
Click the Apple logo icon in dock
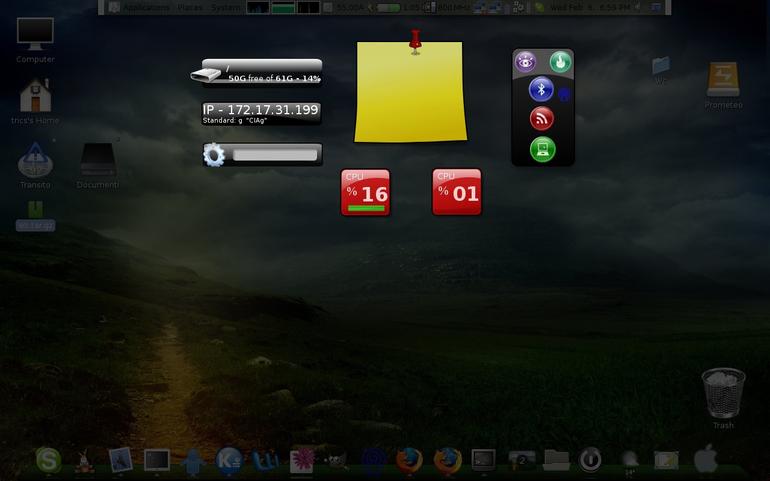click(x=706, y=459)
